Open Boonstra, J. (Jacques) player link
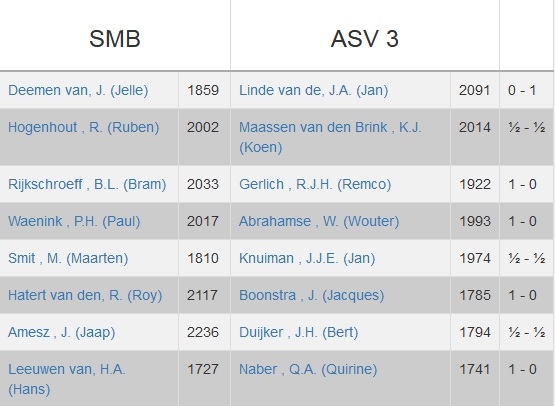555x406 pixels. point(311,296)
